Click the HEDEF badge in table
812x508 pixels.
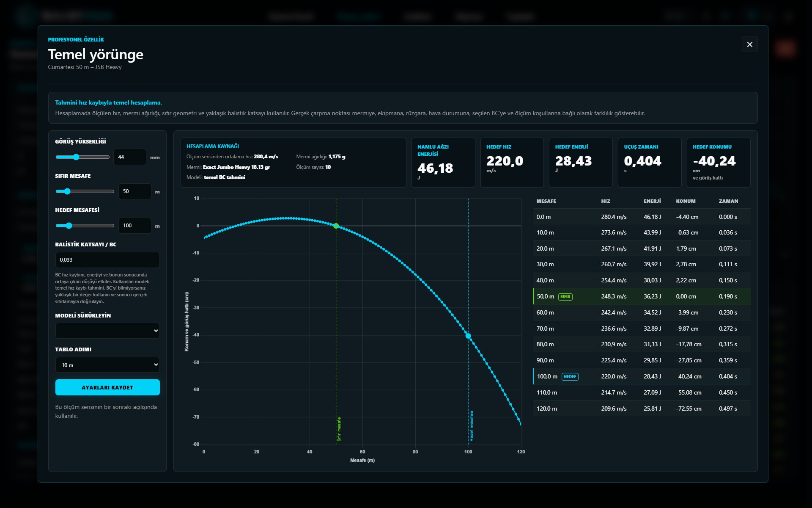(x=570, y=377)
